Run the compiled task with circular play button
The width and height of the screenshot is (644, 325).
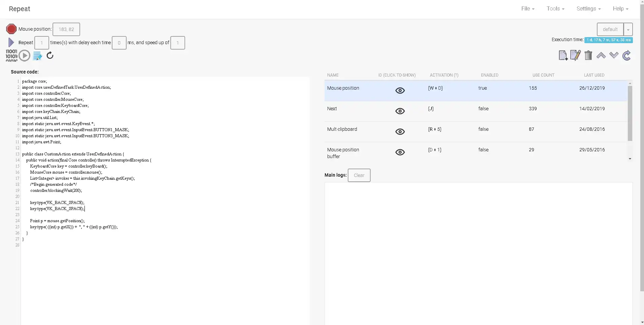(24, 56)
